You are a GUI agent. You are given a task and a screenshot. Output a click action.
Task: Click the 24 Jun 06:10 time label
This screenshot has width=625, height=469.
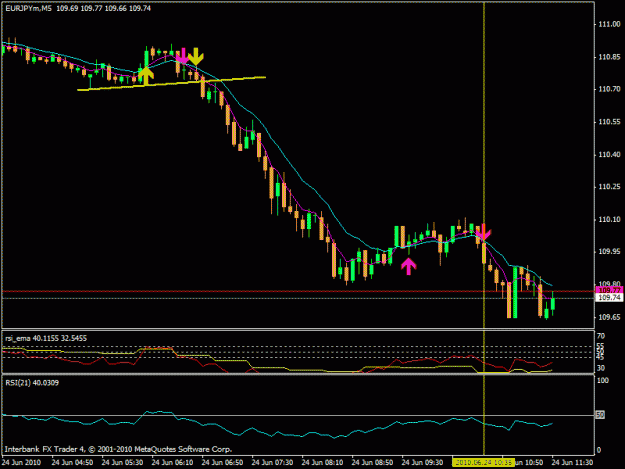(x=172, y=462)
